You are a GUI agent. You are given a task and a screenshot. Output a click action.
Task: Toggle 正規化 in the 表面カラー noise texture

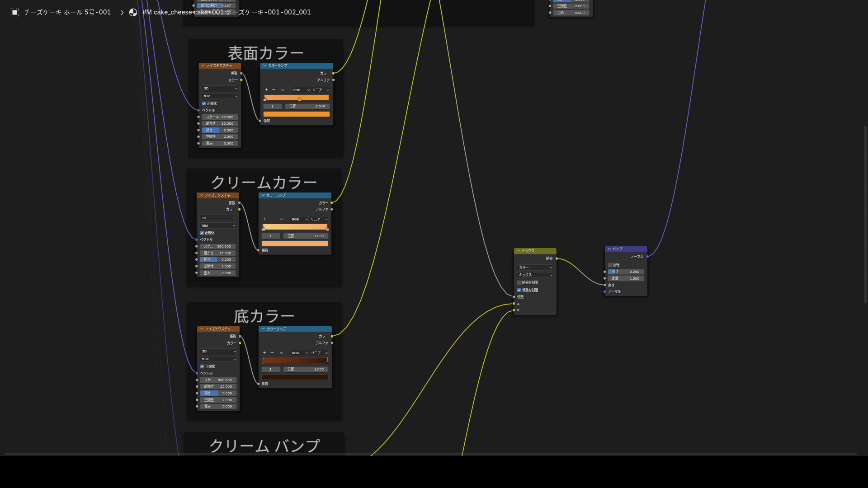(204, 103)
